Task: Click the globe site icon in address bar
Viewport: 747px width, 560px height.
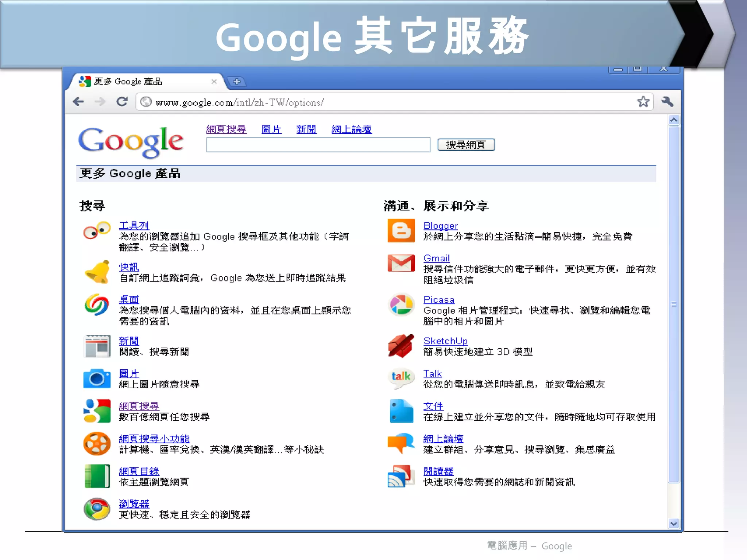Action: pos(146,102)
